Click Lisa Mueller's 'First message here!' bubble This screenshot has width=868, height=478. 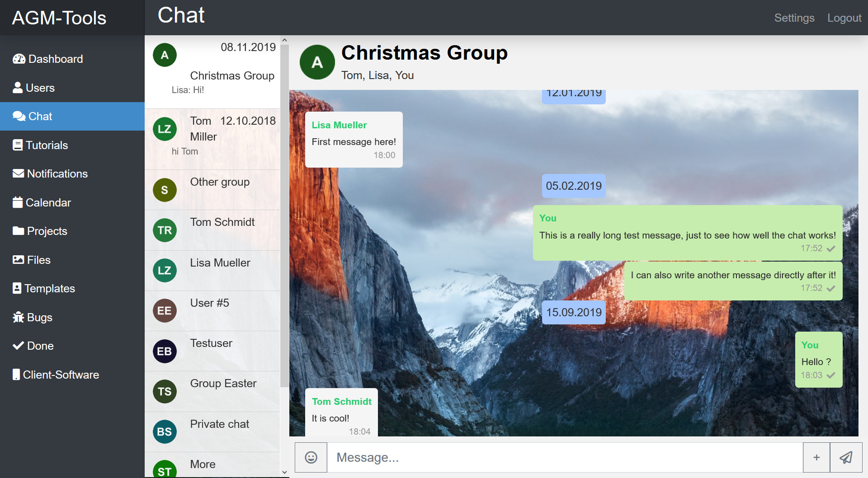354,140
